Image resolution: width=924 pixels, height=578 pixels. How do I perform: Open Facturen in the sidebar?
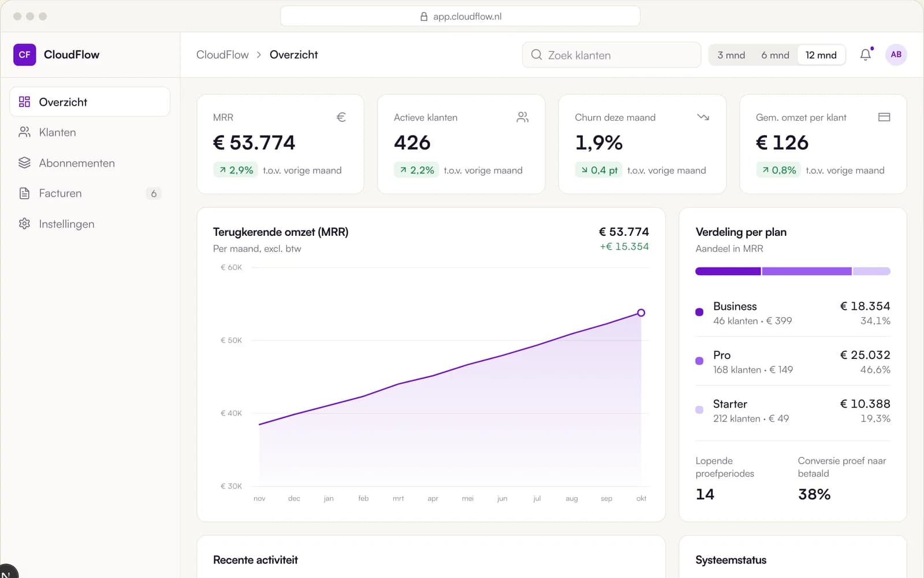90,193
